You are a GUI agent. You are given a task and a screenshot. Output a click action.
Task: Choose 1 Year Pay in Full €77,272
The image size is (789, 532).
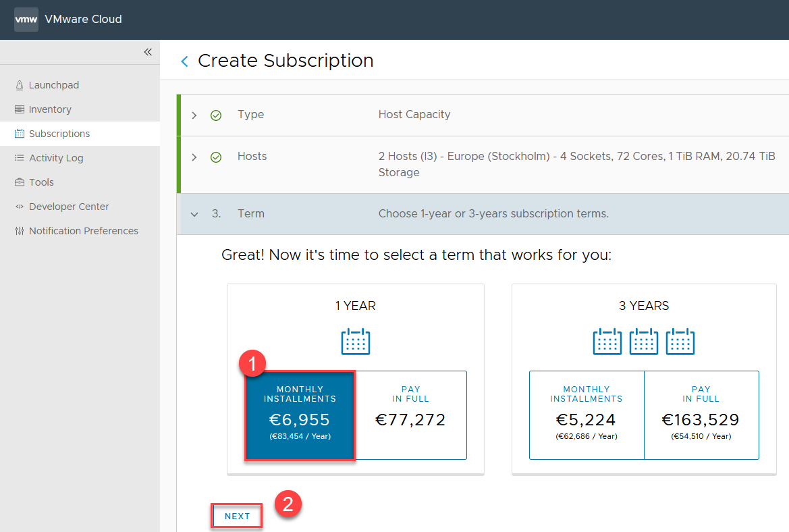[x=410, y=415]
